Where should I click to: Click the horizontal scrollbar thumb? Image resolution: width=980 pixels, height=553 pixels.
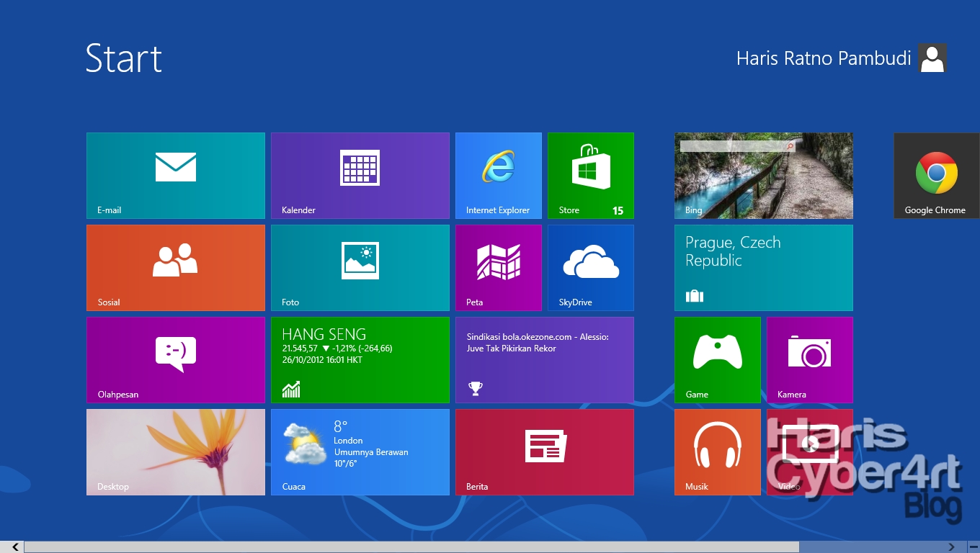pos(411,547)
